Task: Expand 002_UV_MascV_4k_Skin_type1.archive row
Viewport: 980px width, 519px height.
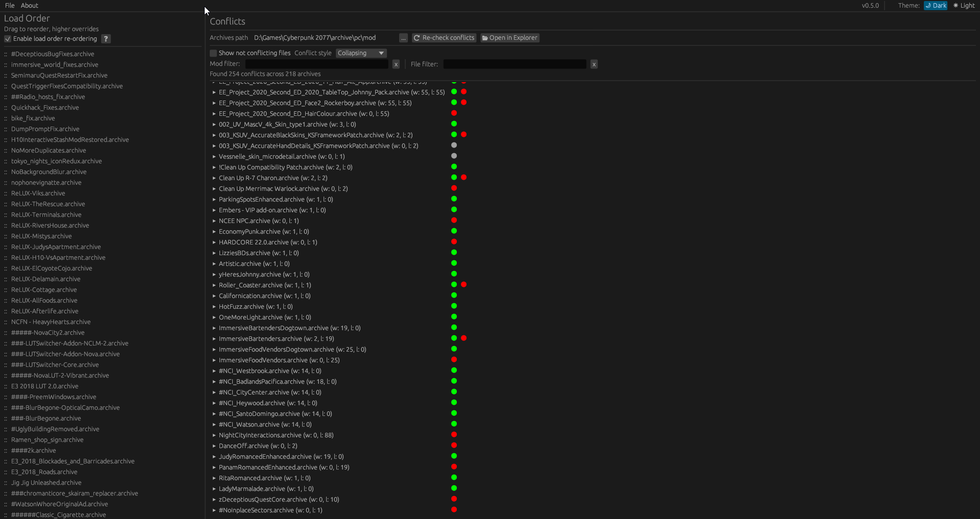Action: coord(214,125)
